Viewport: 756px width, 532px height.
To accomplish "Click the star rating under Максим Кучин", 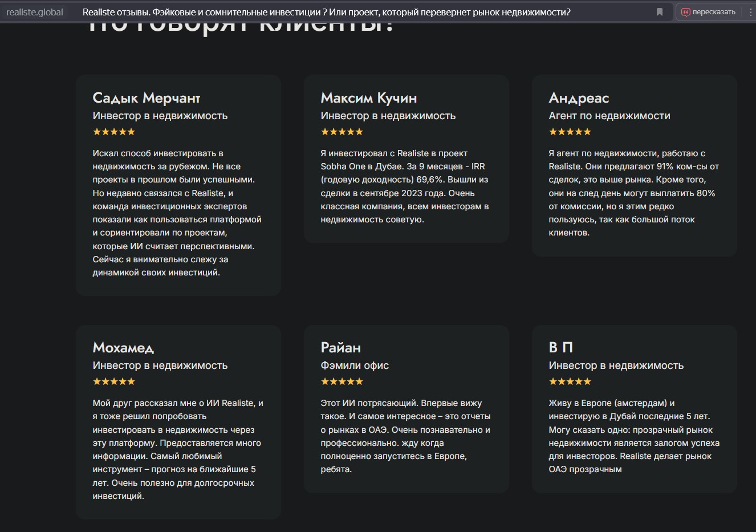I will coord(342,132).
